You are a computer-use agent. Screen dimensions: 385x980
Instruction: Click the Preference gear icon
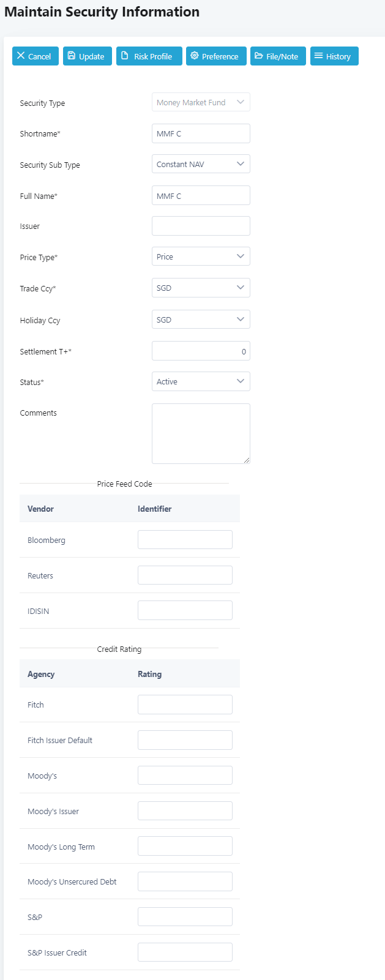pos(195,56)
